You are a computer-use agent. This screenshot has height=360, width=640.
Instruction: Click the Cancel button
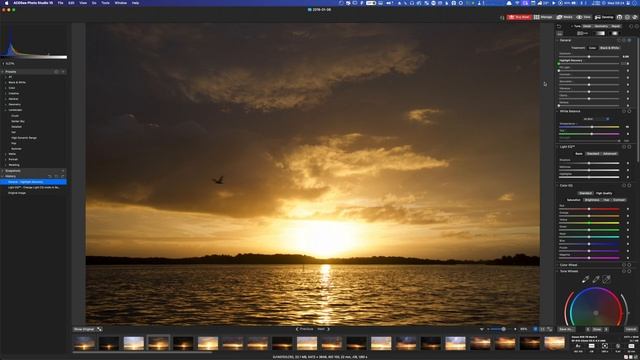coord(631,329)
